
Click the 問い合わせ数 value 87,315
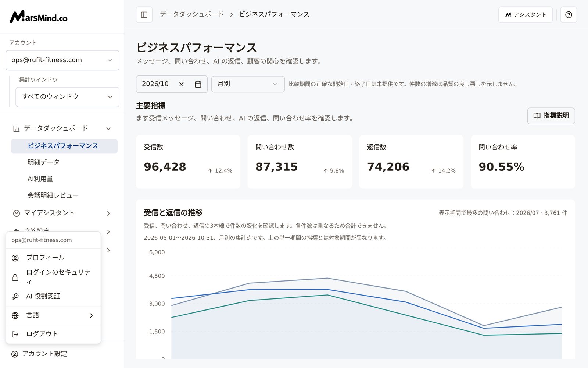point(276,167)
